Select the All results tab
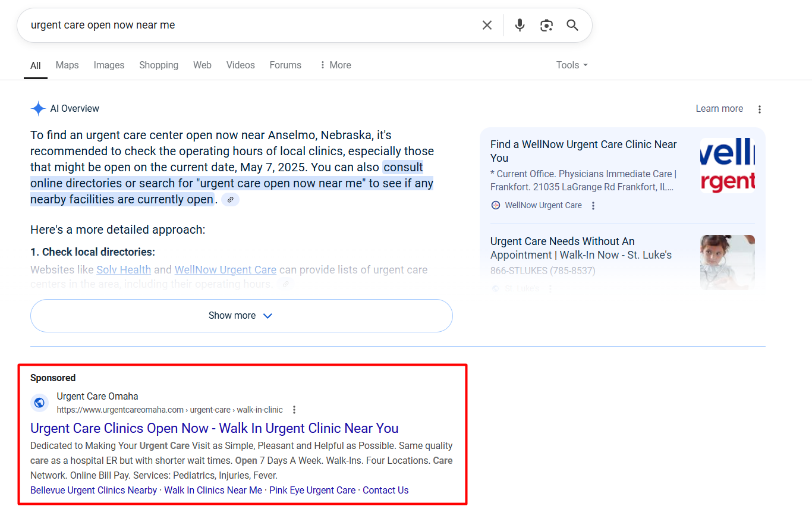This screenshot has width=812, height=509. pyautogui.click(x=36, y=65)
